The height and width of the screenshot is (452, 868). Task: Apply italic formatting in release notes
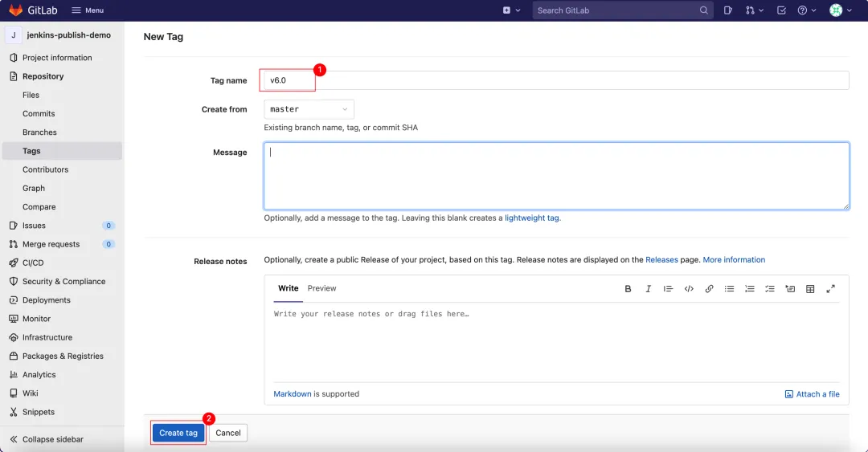click(x=648, y=289)
